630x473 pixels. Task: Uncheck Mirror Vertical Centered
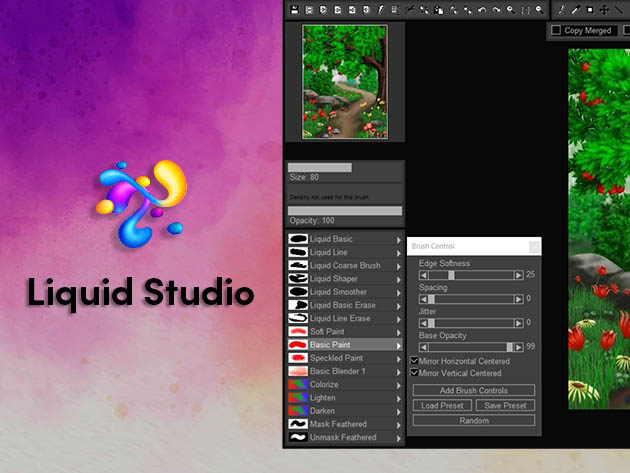414,373
